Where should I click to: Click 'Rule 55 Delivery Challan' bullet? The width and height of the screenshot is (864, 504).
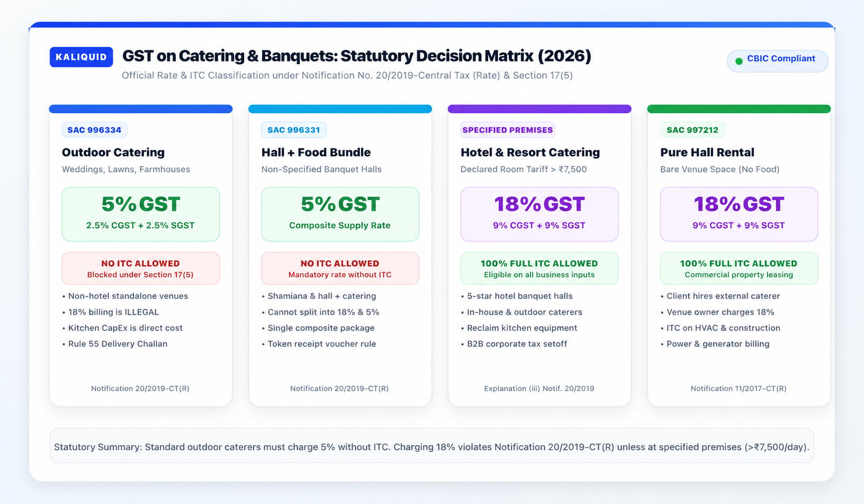pos(115,344)
